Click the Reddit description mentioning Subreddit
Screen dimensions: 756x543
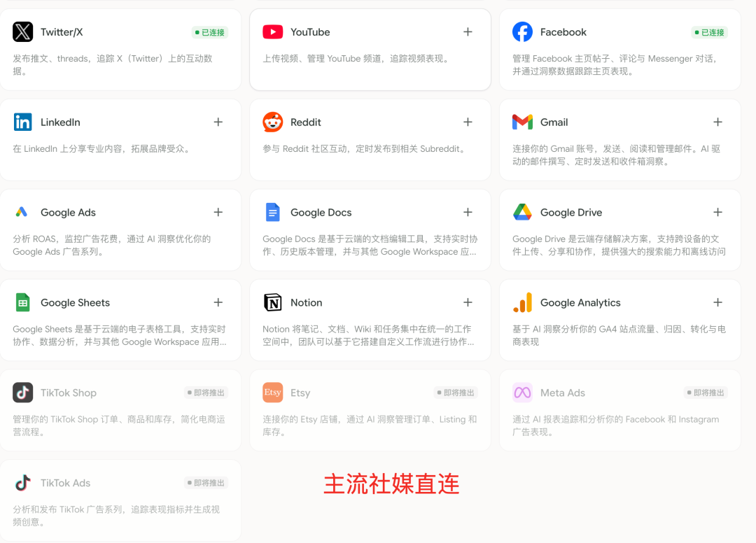tap(365, 149)
